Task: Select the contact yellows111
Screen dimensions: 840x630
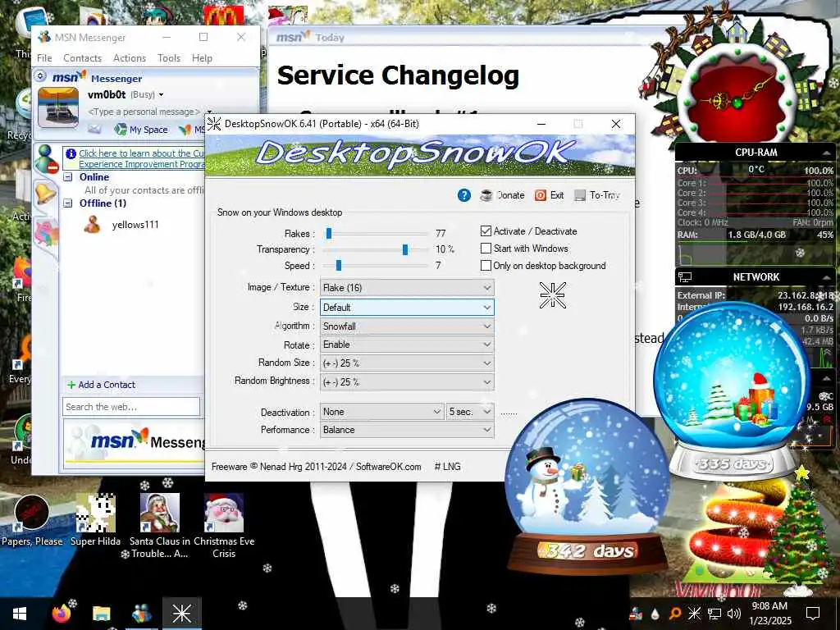Action: (135, 225)
